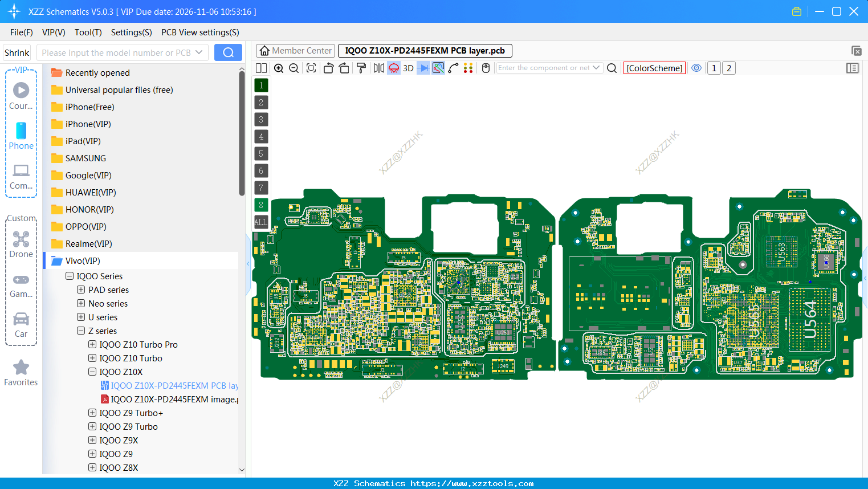
Task: Enable the ALL layers view
Action: pos(260,222)
